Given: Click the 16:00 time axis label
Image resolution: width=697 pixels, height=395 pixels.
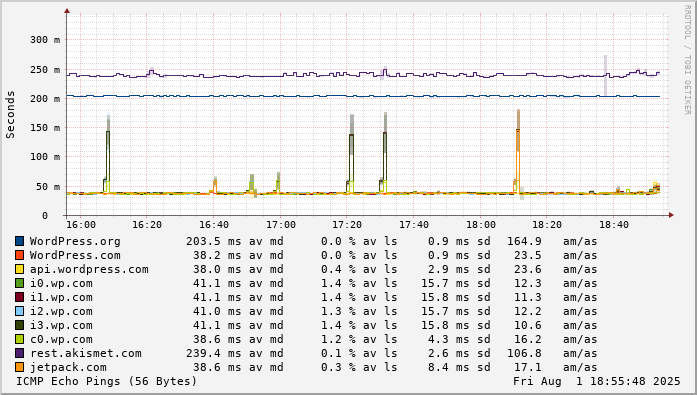Looking at the screenshot, I should click(x=80, y=225).
